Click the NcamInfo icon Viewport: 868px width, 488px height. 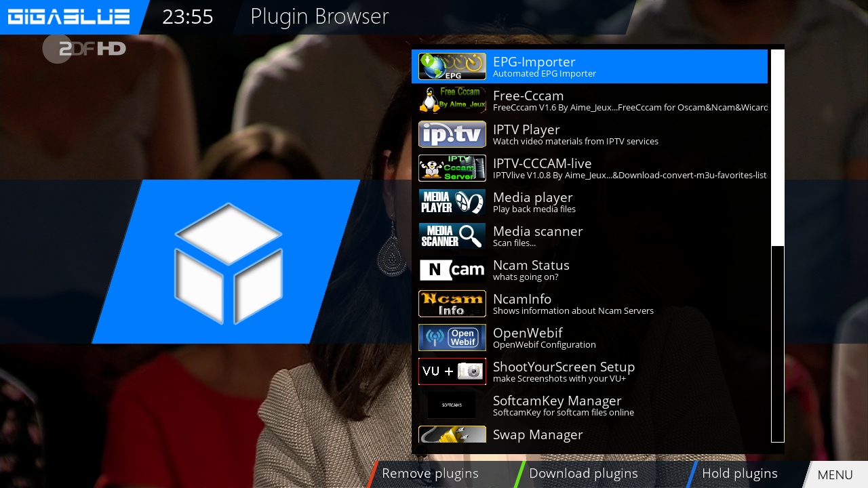(452, 304)
